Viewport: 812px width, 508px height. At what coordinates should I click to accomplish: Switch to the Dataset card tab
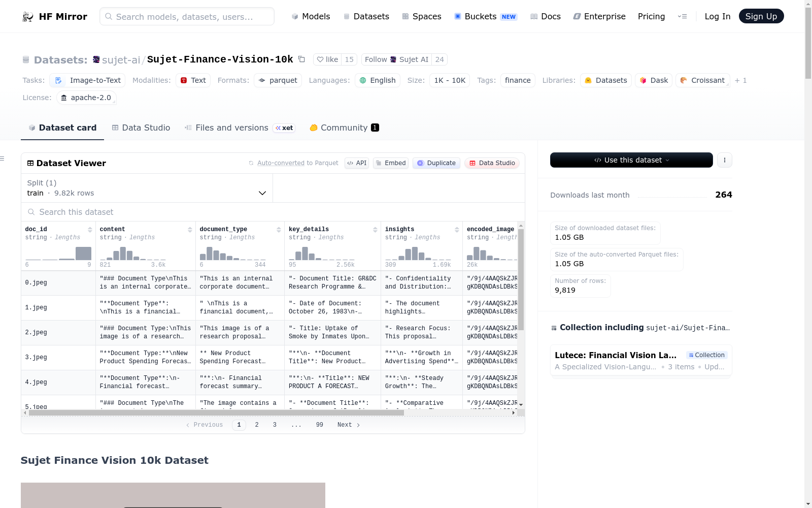point(62,128)
